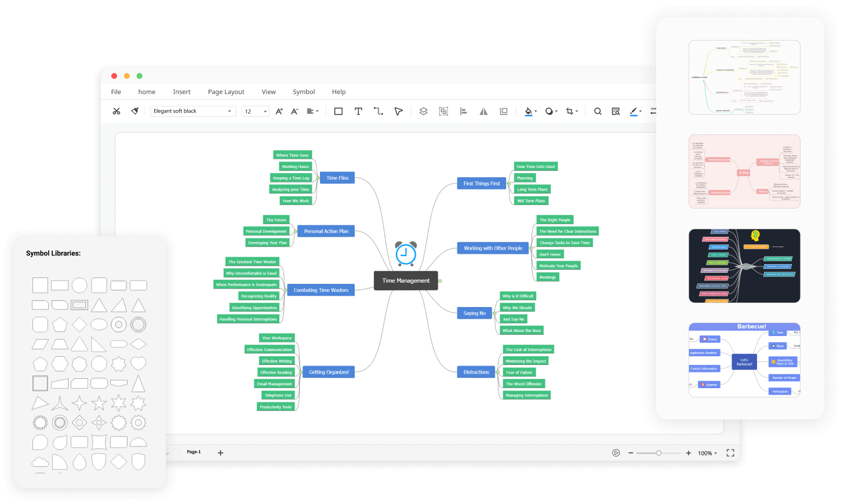Activate the Format Painter tool

click(x=134, y=111)
